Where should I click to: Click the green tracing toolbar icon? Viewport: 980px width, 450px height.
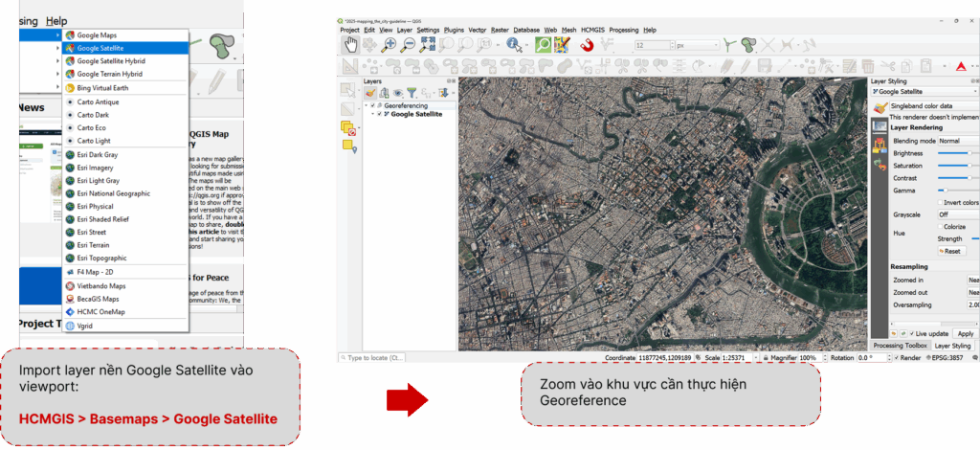pyautogui.click(x=729, y=45)
